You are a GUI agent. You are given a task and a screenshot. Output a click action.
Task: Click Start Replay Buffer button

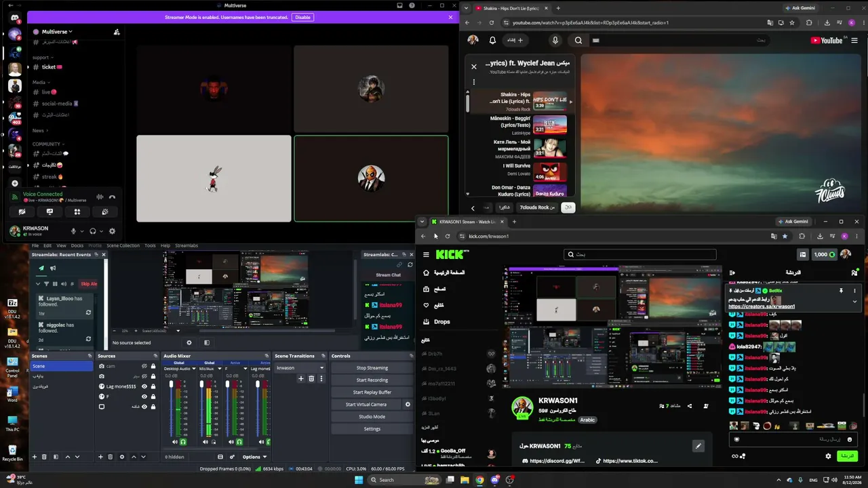click(x=372, y=392)
